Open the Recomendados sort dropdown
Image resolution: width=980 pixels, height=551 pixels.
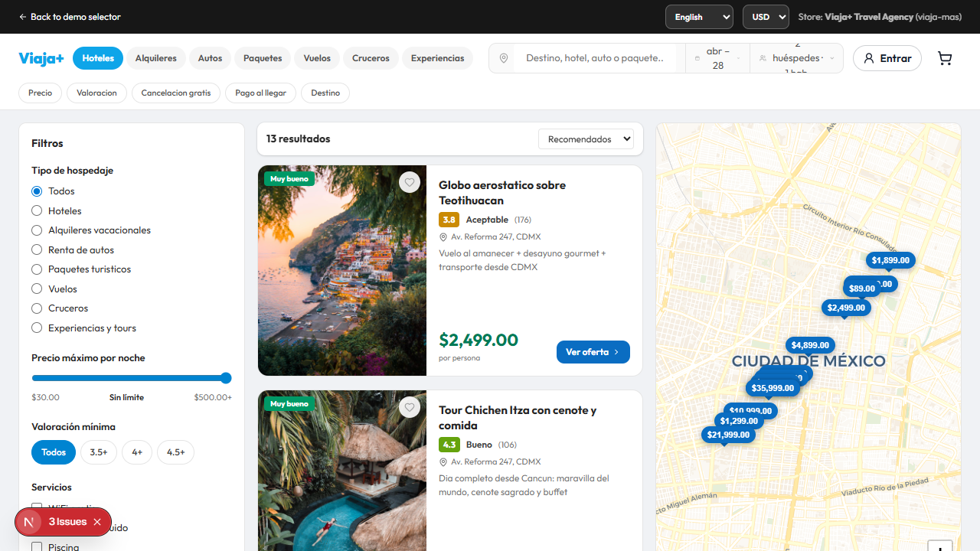[x=586, y=139]
